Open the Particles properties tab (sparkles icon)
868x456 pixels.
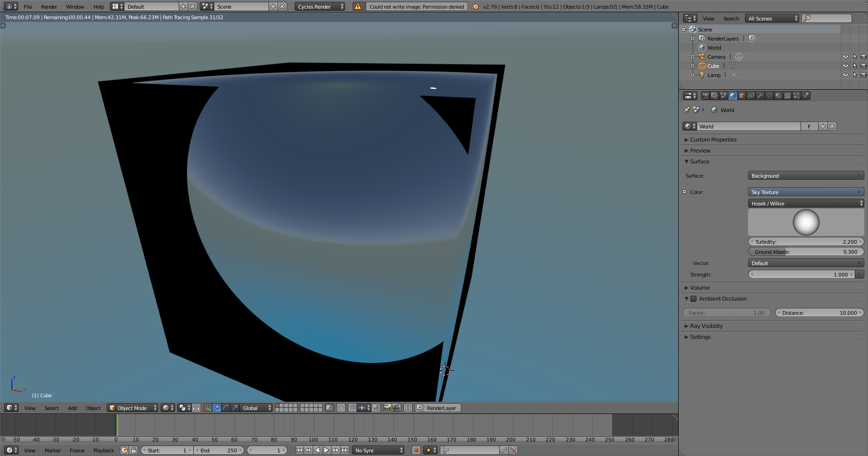click(796, 96)
